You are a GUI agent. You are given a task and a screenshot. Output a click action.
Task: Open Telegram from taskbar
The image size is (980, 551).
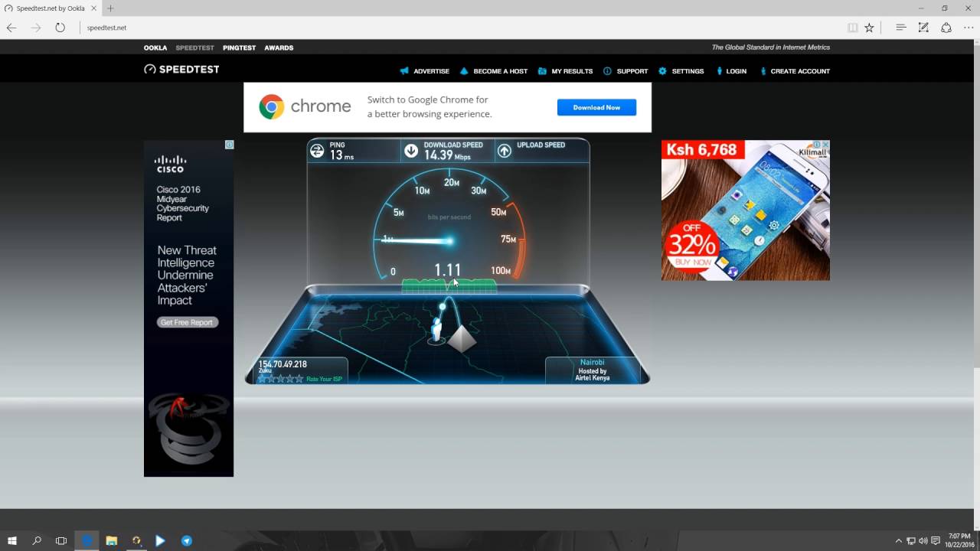pos(186,540)
